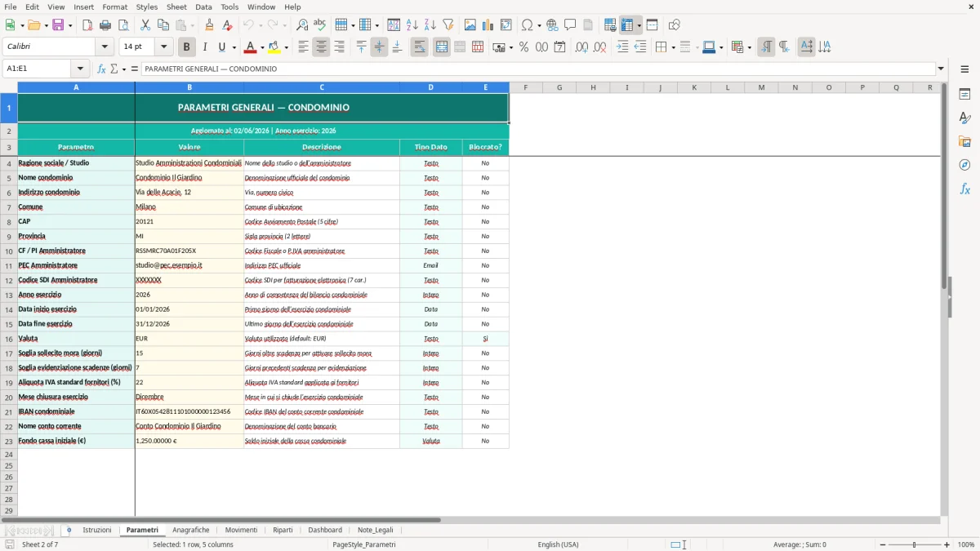The image size is (980, 551).
Task: Open Find & Replace
Action: [x=302, y=25]
